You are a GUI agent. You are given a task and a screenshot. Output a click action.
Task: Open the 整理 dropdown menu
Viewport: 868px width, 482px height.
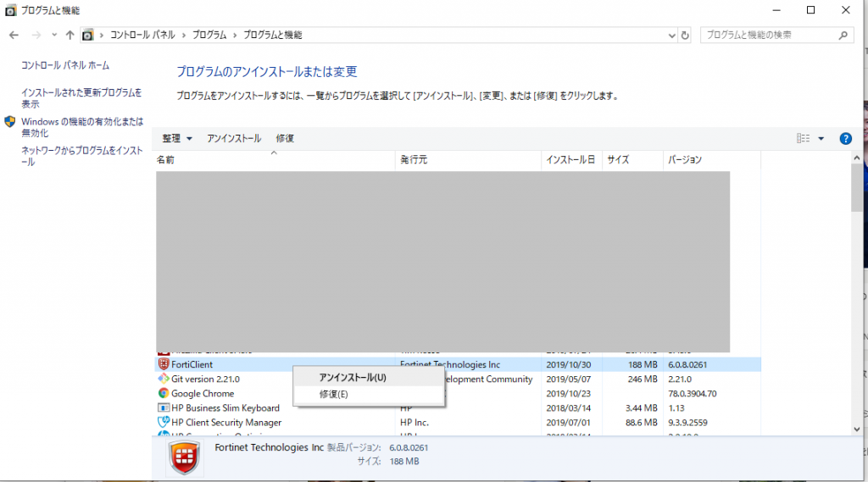tap(176, 138)
